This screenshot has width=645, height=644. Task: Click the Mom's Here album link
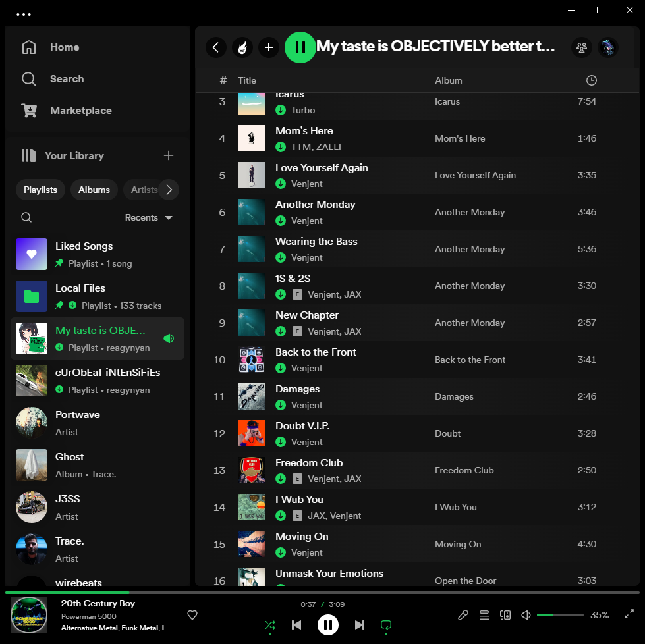click(460, 138)
